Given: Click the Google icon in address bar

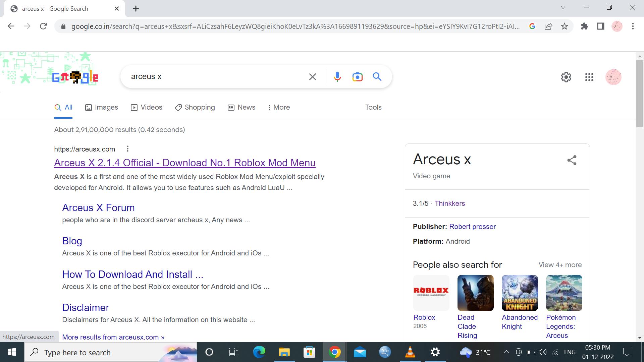Looking at the screenshot, I should (x=532, y=26).
